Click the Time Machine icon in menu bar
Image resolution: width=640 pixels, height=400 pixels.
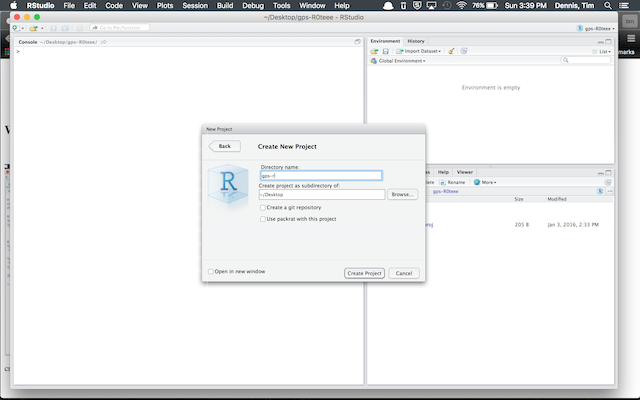point(447,5)
